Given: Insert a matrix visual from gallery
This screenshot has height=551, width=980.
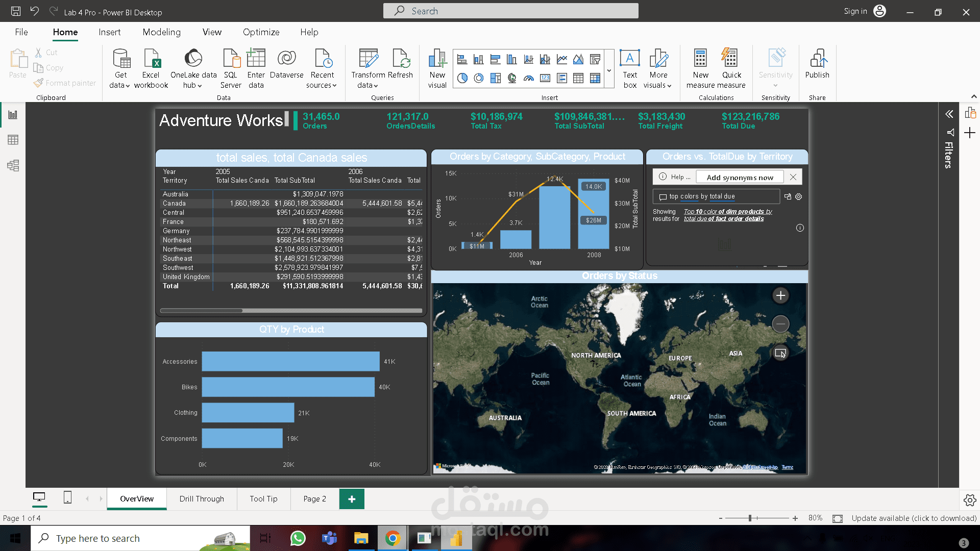Looking at the screenshot, I should click(x=595, y=78).
